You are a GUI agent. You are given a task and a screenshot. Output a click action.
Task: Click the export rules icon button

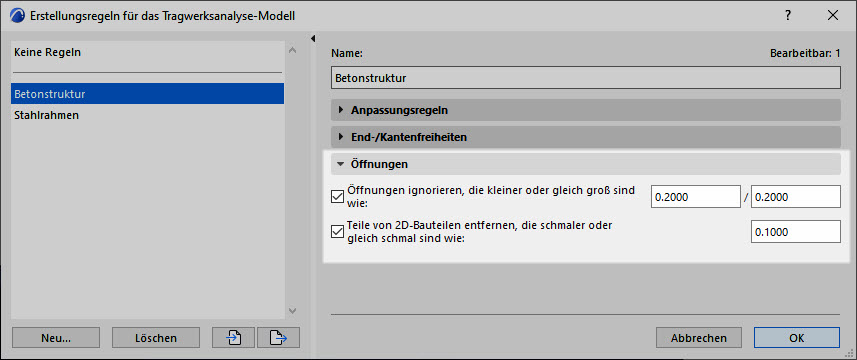[279, 338]
